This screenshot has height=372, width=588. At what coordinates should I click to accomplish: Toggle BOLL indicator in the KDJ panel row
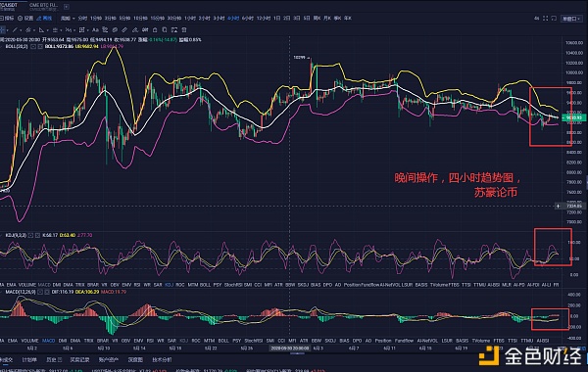[205, 285]
